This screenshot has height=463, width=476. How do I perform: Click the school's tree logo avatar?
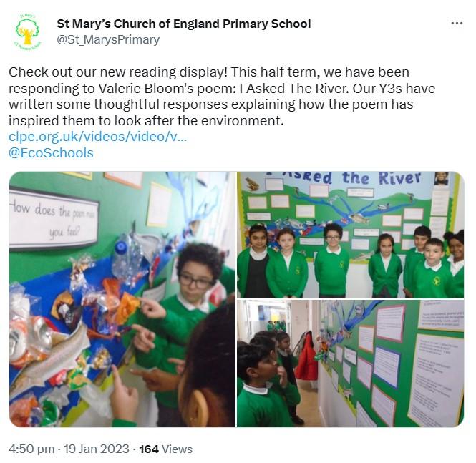point(27,32)
